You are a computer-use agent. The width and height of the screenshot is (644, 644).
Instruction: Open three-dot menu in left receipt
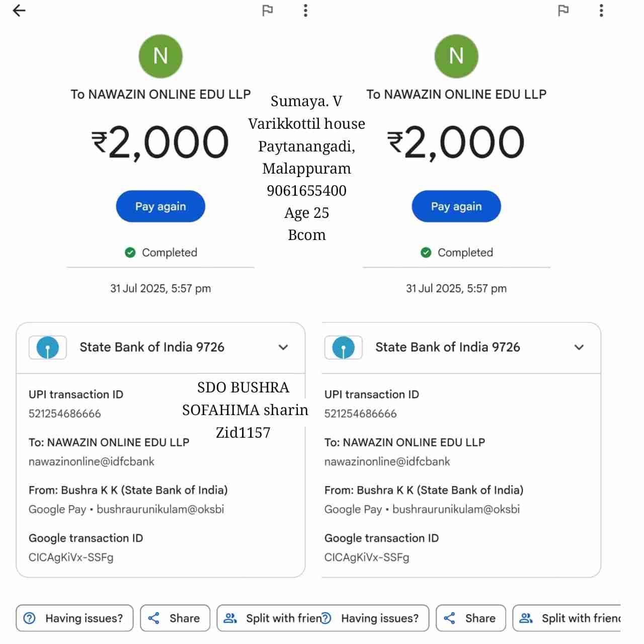[x=305, y=11]
